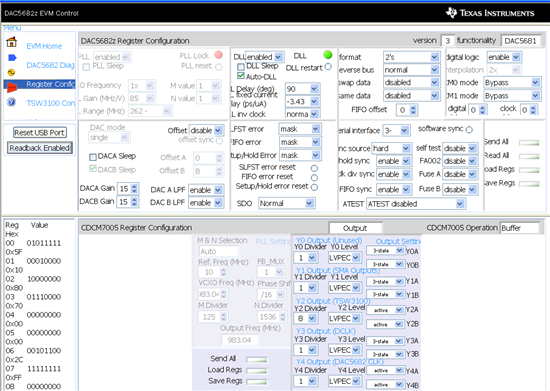This screenshot has width=550, height=391.
Task: Click the version number field
Action: [448, 41]
